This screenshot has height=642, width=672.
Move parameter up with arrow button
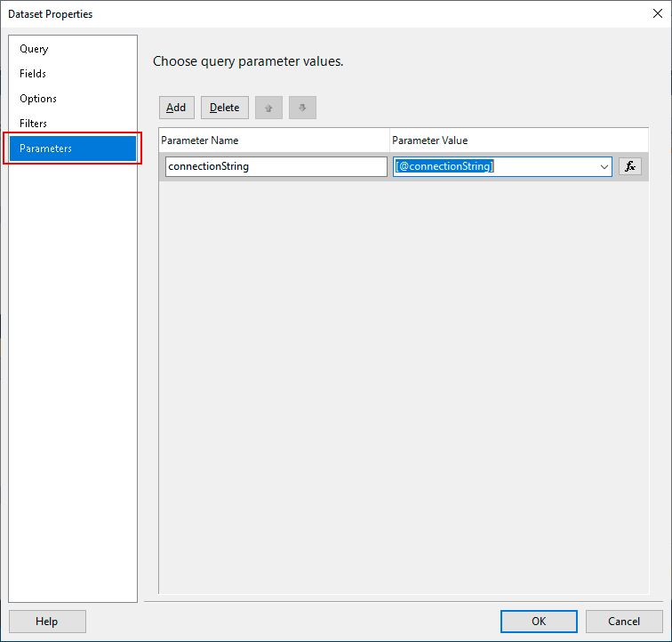(268, 108)
